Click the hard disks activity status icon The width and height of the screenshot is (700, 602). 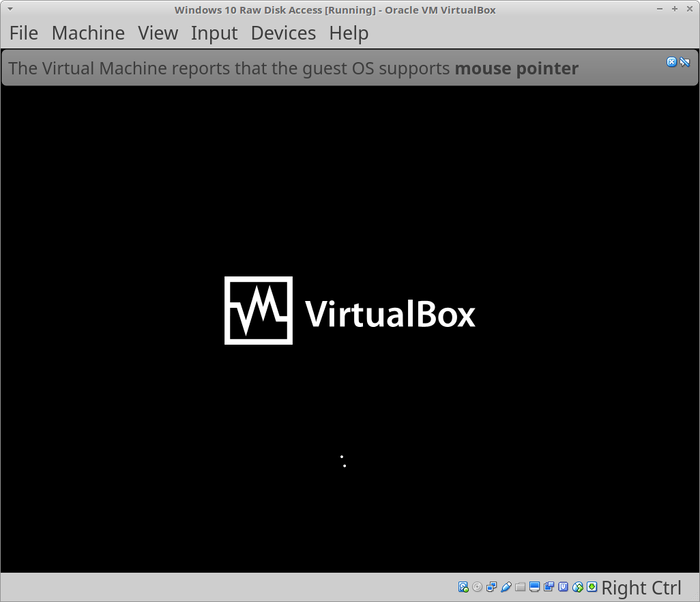pyautogui.click(x=463, y=587)
